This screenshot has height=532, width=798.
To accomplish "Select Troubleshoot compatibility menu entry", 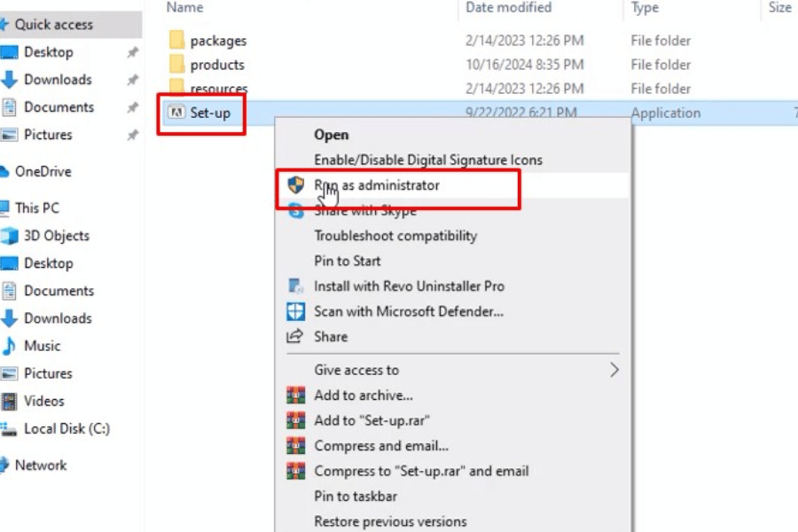I will (395, 236).
